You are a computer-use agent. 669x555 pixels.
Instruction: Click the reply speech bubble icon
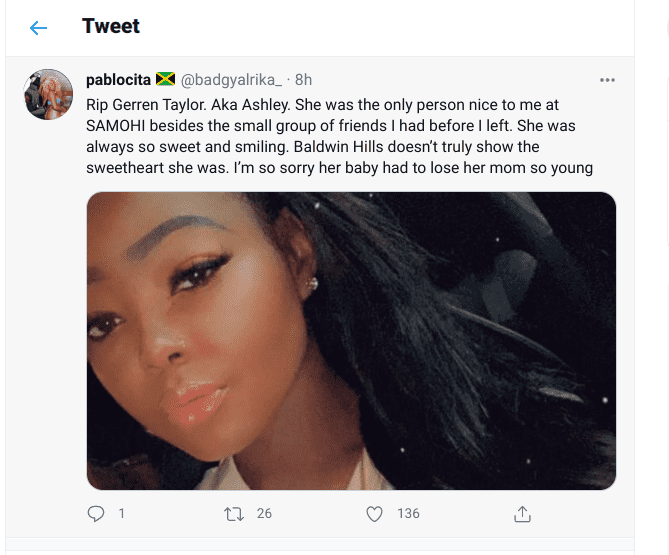pyautogui.click(x=96, y=513)
